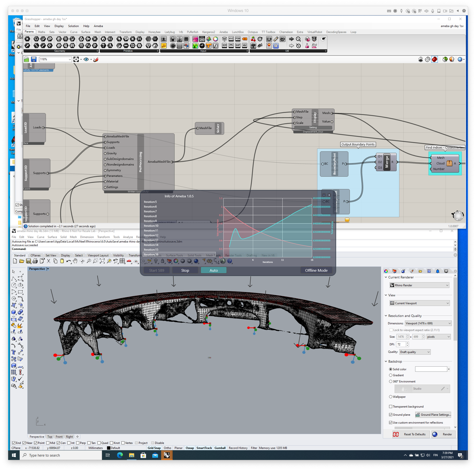Open the pixels unit dropdown
Image resolution: width=476 pixels, height=470 pixels.
(439, 336)
